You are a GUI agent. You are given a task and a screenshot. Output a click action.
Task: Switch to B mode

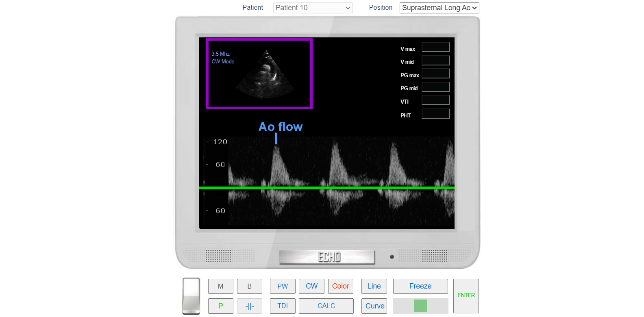click(249, 286)
